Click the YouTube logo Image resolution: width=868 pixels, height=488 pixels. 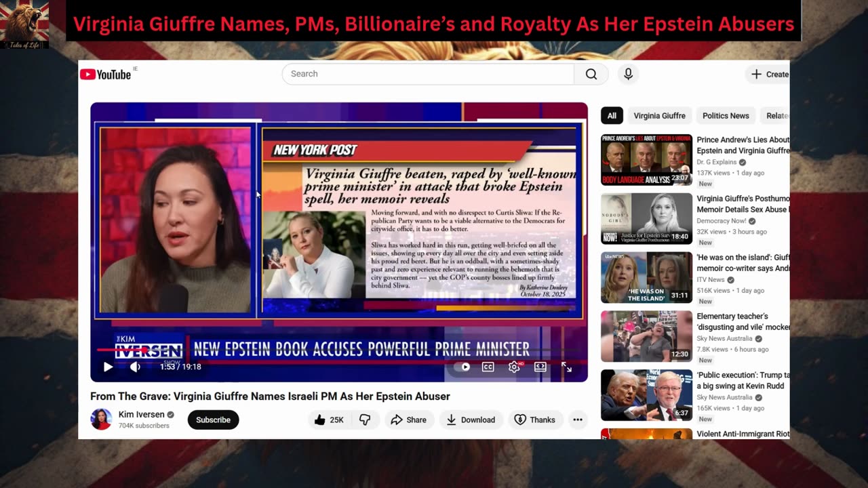click(x=106, y=74)
